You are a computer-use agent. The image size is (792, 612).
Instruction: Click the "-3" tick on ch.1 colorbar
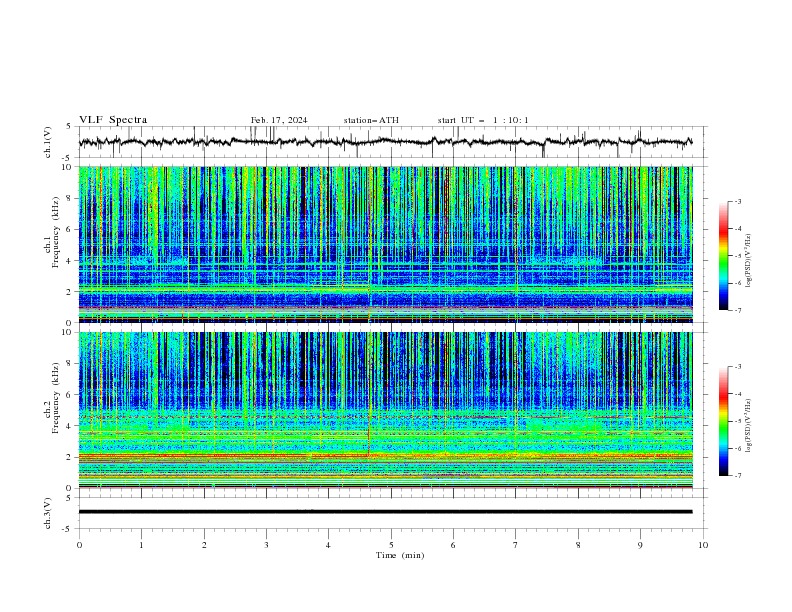738,201
